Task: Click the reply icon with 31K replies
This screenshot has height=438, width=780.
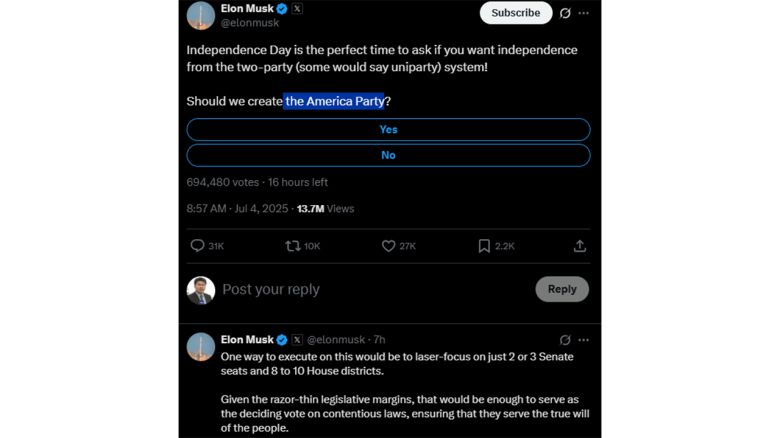Action: coord(198,246)
